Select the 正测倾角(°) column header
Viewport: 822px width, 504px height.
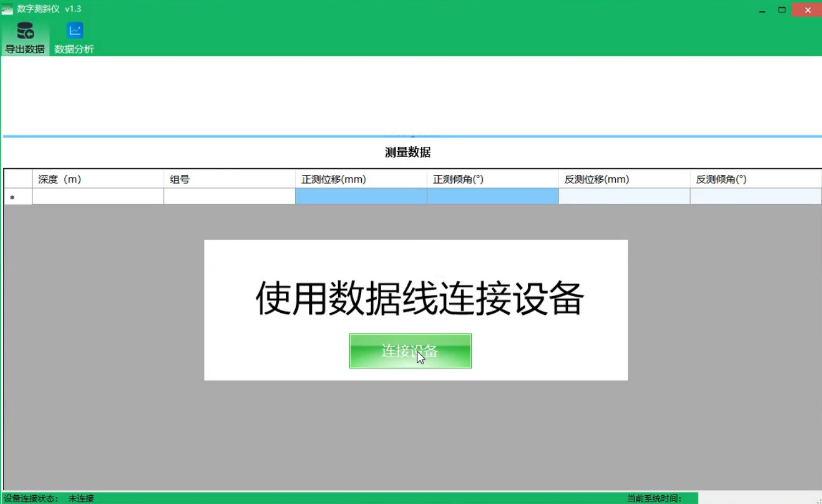tap(492, 179)
